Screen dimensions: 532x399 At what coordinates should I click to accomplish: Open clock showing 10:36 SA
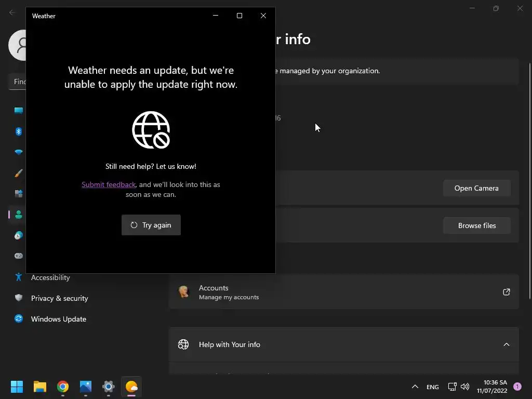click(492, 387)
